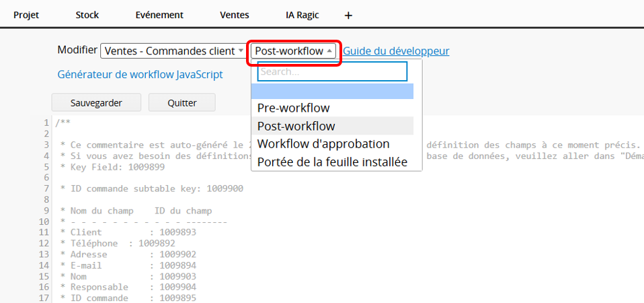The height and width of the screenshot is (303, 644).
Task: Expand the Ventes - Commandes client dropdown
Action: (173, 51)
